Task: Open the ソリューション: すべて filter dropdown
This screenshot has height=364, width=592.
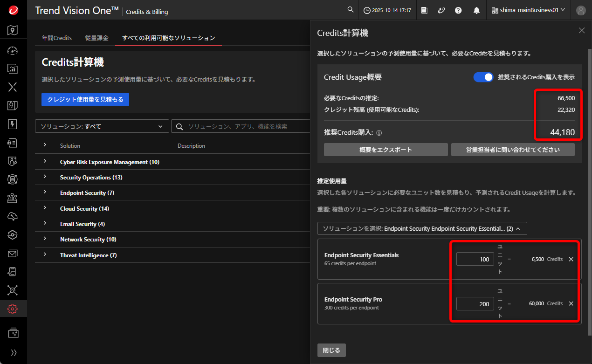Action: pos(102,126)
